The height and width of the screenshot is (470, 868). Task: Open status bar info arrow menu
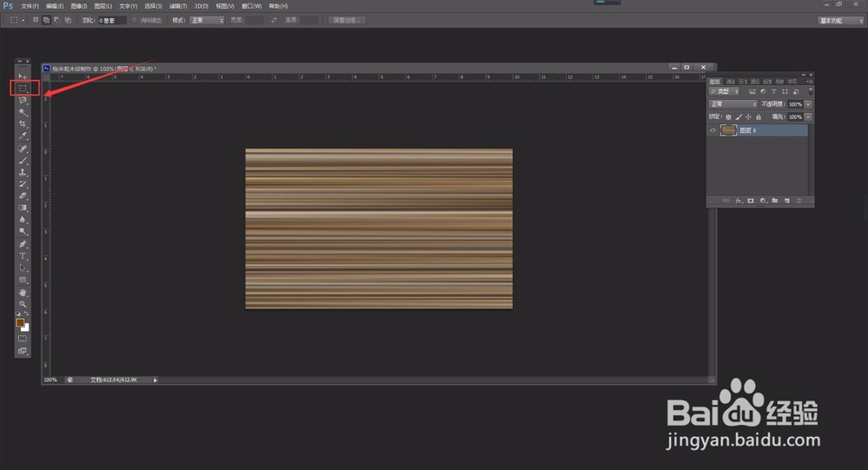155,381
